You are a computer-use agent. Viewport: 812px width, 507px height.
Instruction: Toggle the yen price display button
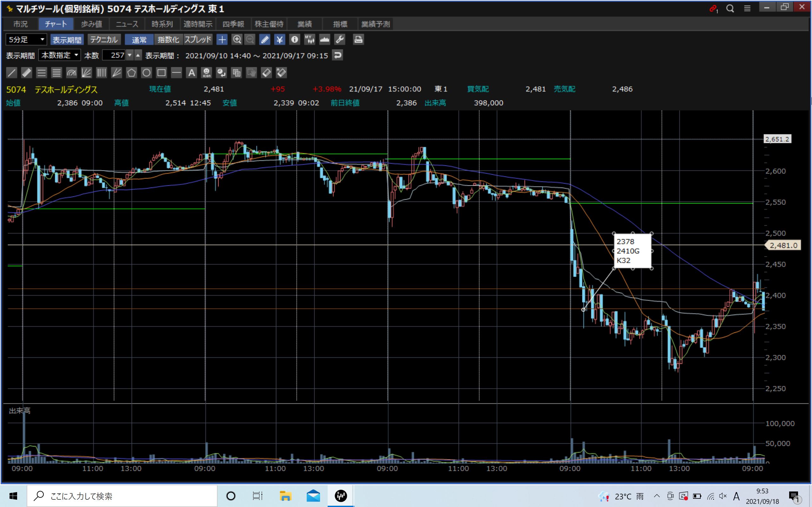pyautogui.click(x=279, y=40)
